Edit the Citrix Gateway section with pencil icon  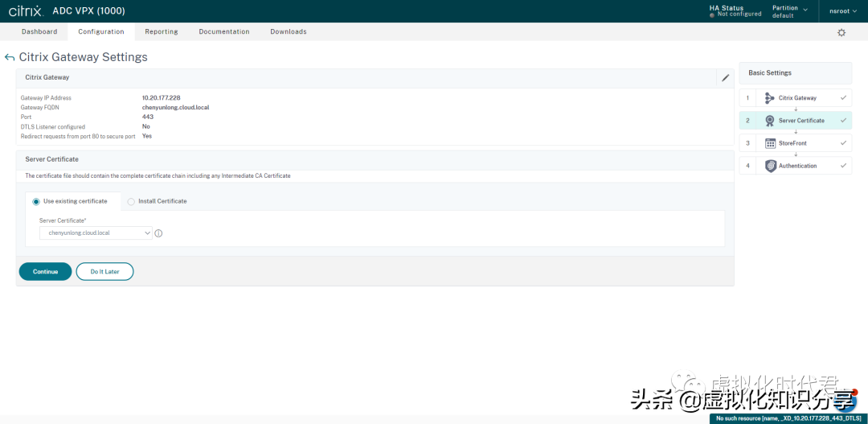pos(725,77)
